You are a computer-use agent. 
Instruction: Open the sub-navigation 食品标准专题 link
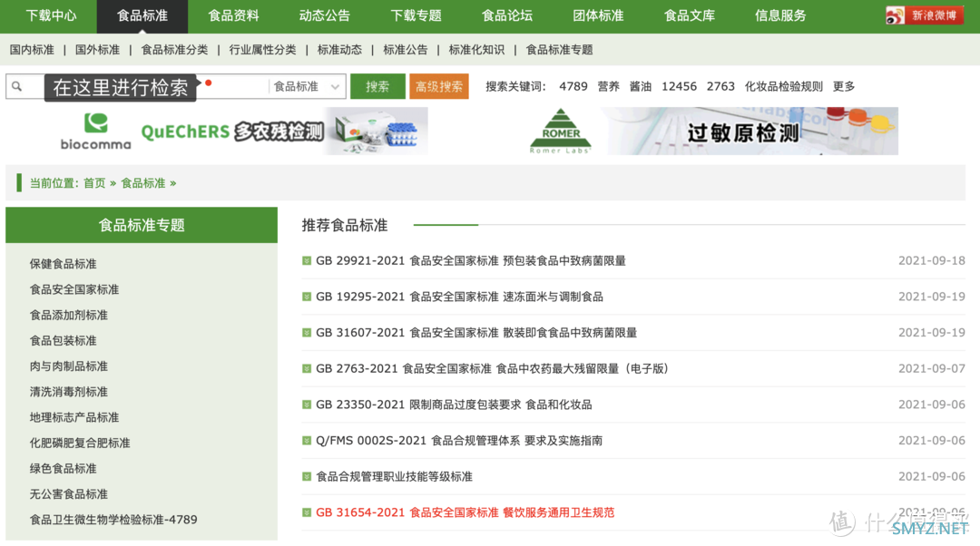click(559, 50)
